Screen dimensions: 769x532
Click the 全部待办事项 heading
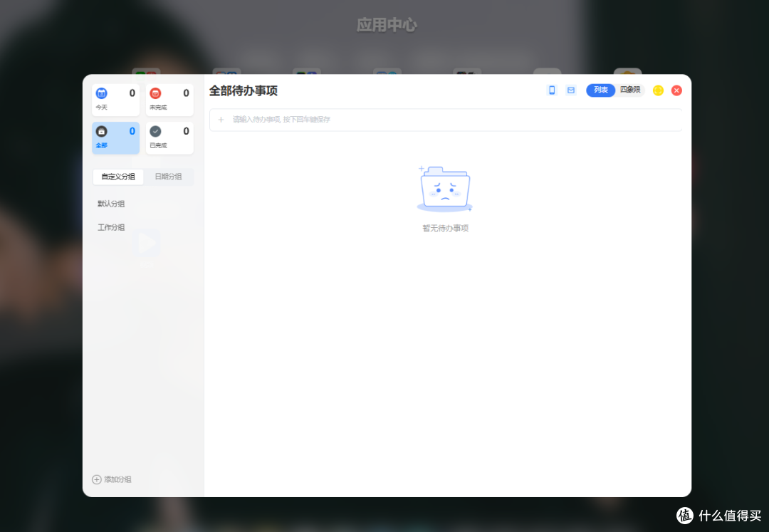click(244, 90)
